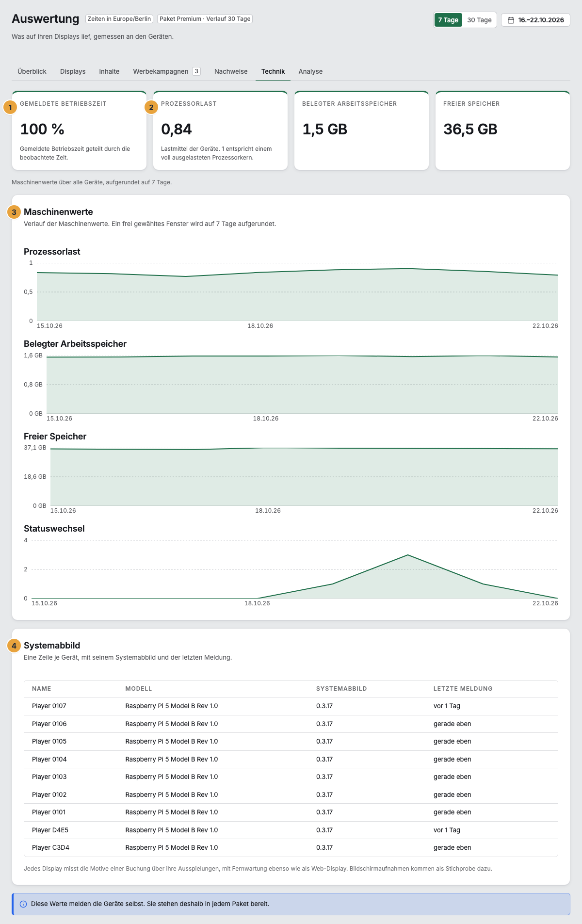
Task: Click the 1,6 GB axis label
Action: coord(33,356)
